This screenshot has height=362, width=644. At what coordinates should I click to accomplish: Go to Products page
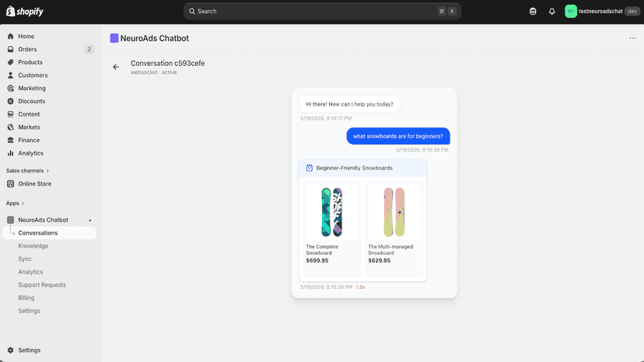pos(30,62)
